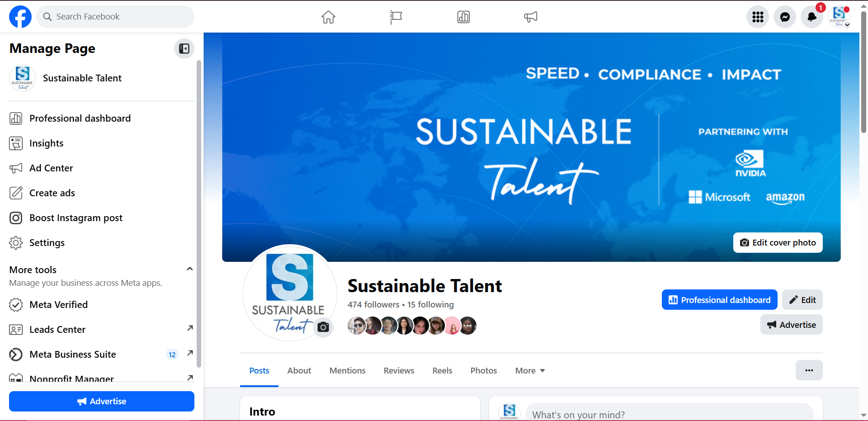Collapse the More tools section chevron
The image size is (868, 421).
[x=190, y=269]
